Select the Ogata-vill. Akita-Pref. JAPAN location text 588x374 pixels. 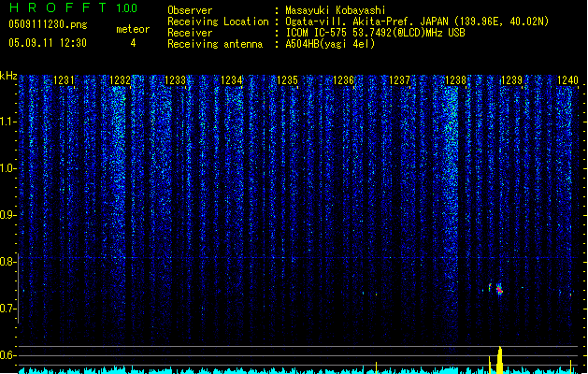click(417, 22)
